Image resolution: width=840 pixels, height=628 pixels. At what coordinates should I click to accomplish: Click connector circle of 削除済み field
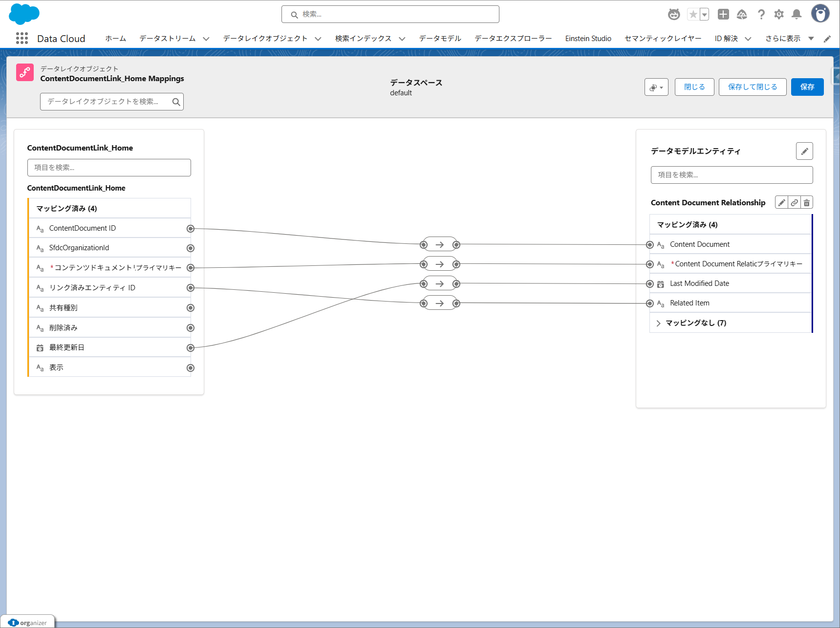pos(191,328)
